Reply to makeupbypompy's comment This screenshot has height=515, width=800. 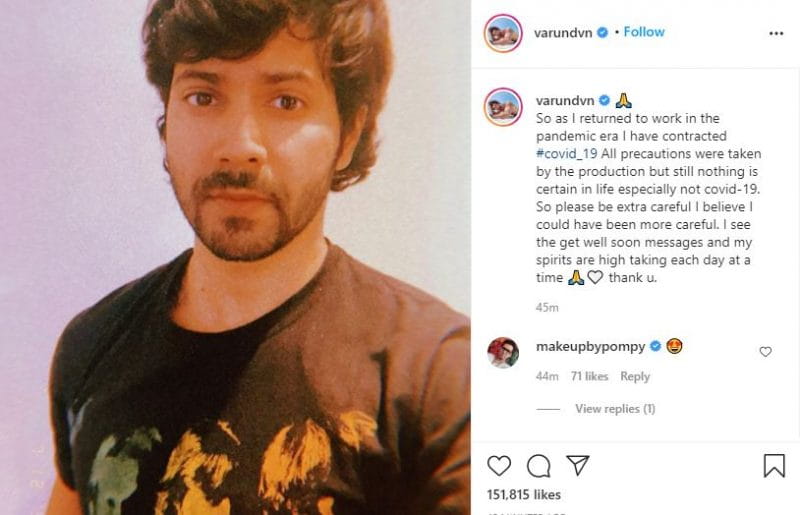tap(635, 376)
